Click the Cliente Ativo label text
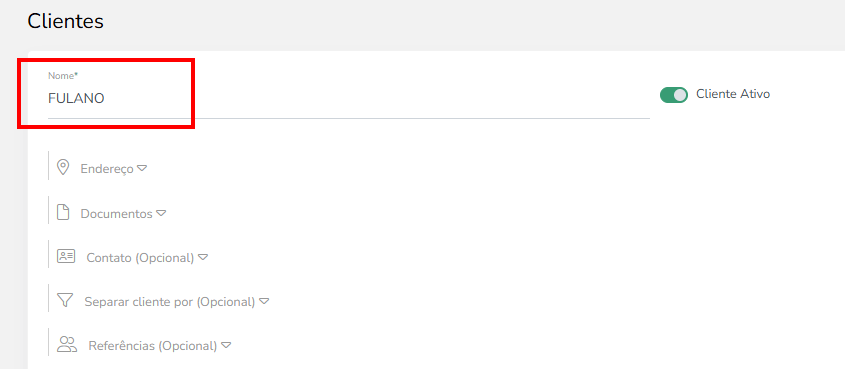 733,94
